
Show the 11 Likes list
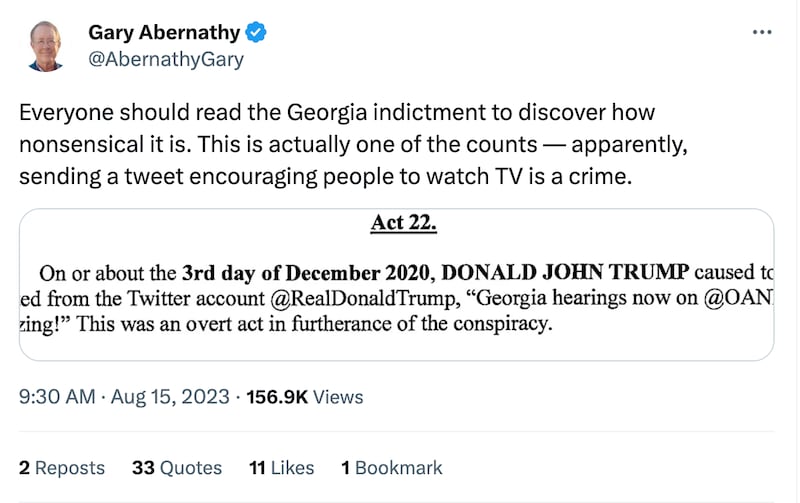coord(281,467)
